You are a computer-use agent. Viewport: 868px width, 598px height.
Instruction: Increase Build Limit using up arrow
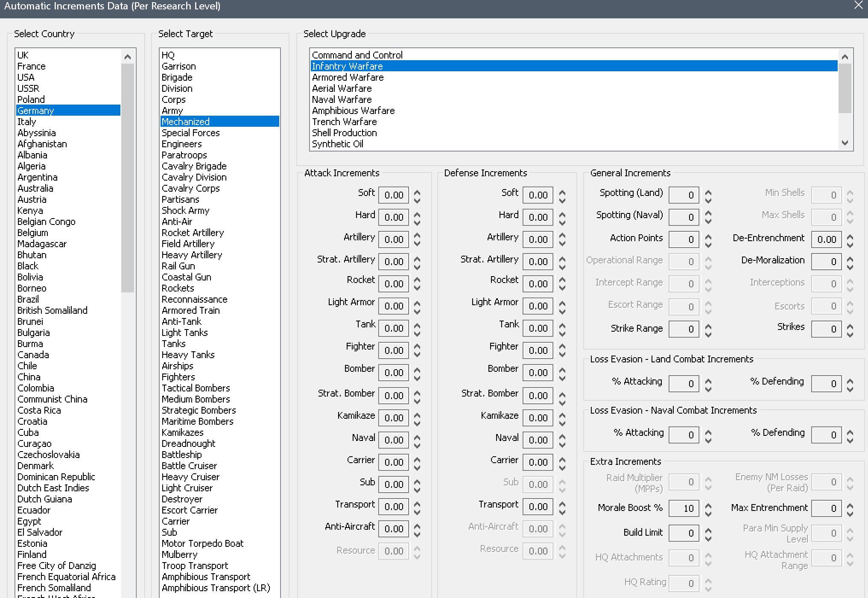tap(708, 530)
